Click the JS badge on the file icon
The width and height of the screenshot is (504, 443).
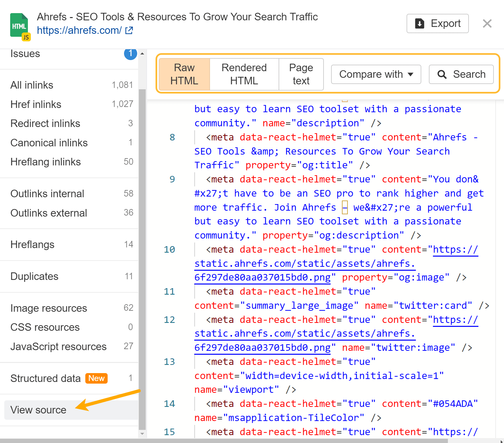point(26,36)
